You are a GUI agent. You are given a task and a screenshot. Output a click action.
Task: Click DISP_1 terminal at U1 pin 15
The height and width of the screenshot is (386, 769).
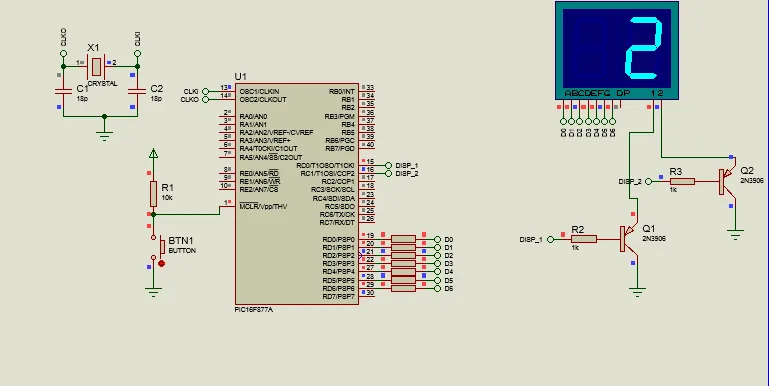[388, 165]
